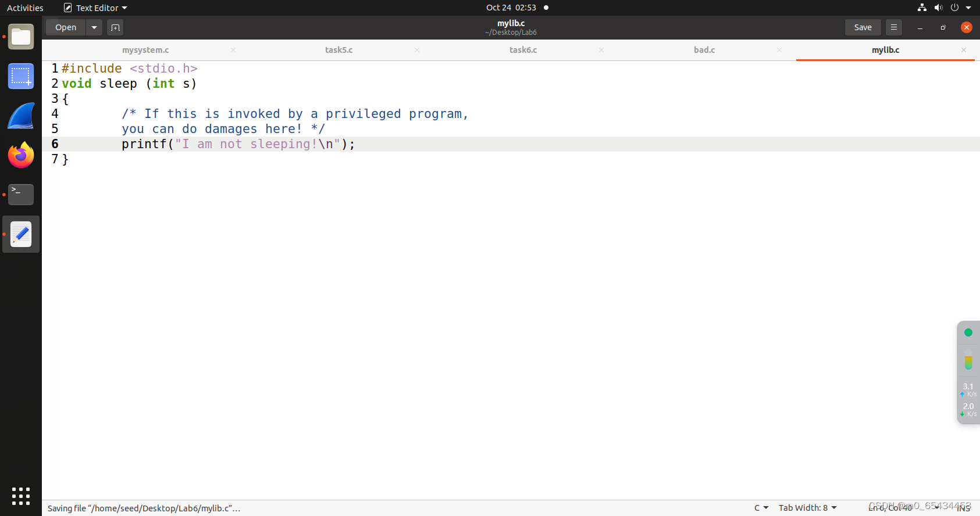Image resolution: width=980 pixels, height=516 pixels.
Task: Save the current file
Action: (863, 27)
